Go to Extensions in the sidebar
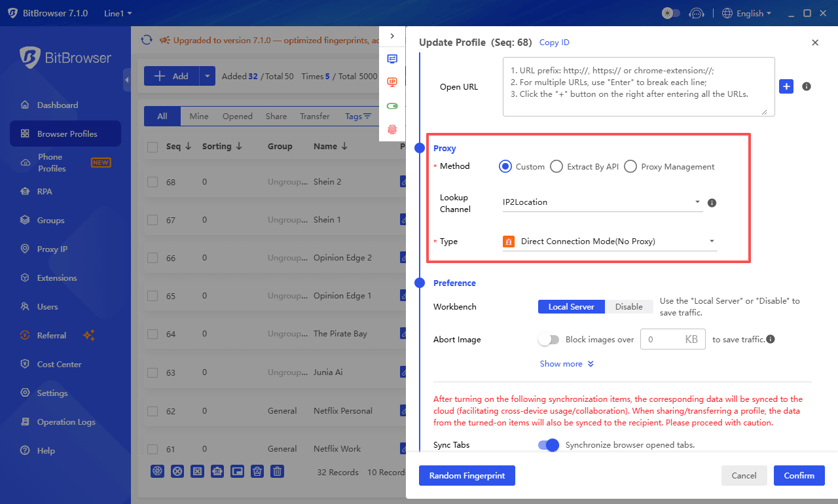This screenshot has width=838, height=504. point(57,278)
